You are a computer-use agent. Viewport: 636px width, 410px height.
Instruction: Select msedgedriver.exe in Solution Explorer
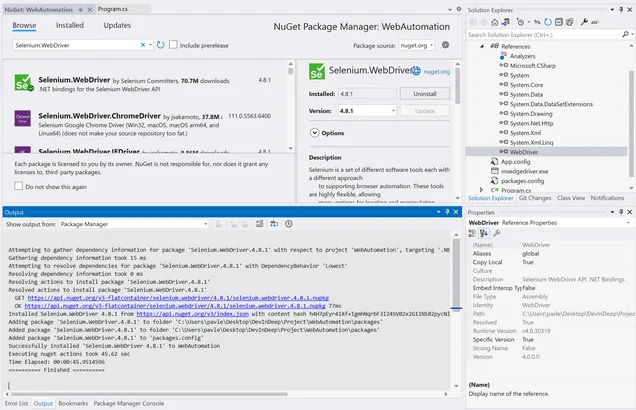coord(524,171)
